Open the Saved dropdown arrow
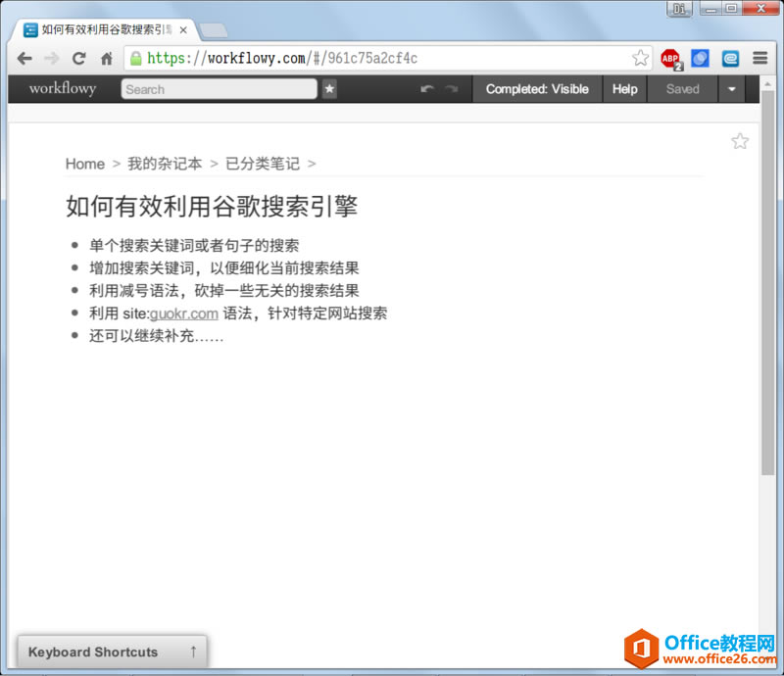Viewport: 784px width, 676px height. [x=732, y=89]
